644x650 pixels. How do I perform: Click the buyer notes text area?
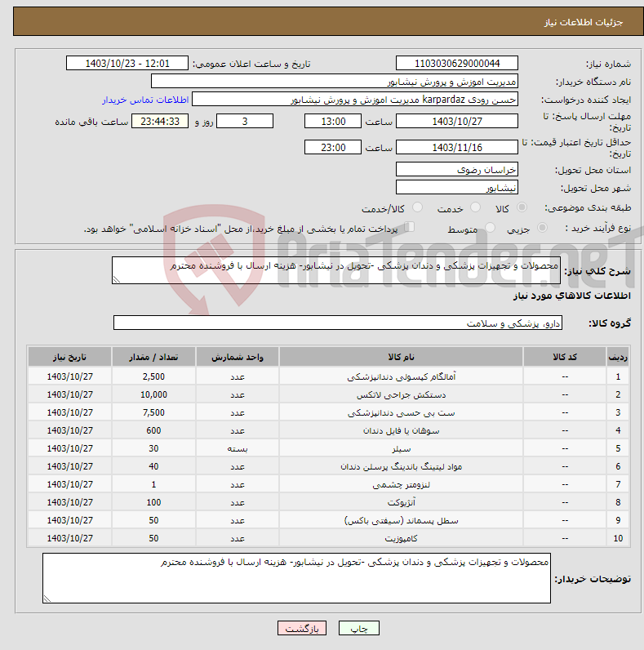pyautogui.click(x=297, y=578)
